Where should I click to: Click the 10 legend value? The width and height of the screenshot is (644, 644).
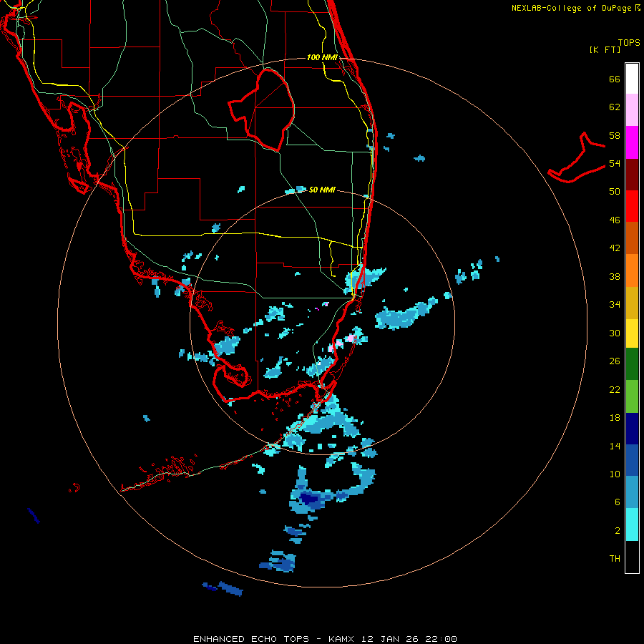coord(615,474)
